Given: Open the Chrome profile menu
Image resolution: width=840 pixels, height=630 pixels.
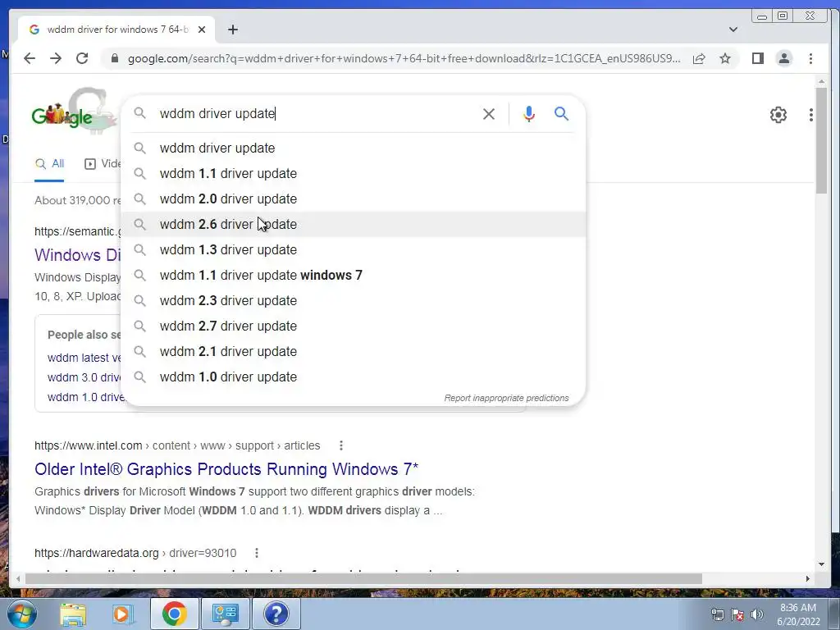Looking at the screenshot, I should [783, 58].
